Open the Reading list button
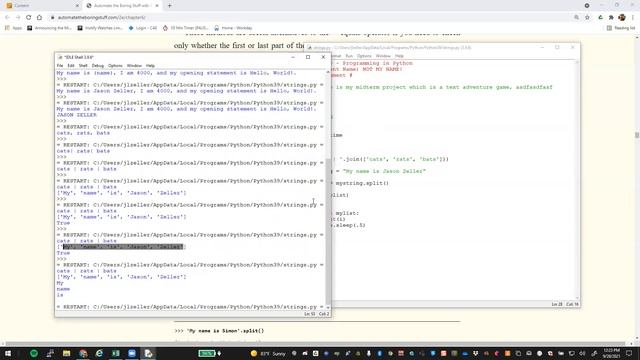The image size is (640, 360). tap(621, 28)
